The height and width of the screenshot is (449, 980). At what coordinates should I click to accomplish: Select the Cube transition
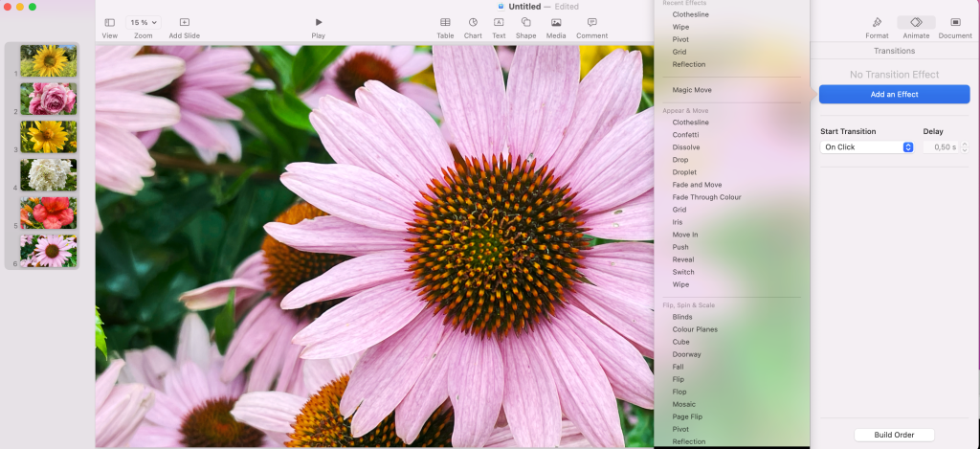680,342
